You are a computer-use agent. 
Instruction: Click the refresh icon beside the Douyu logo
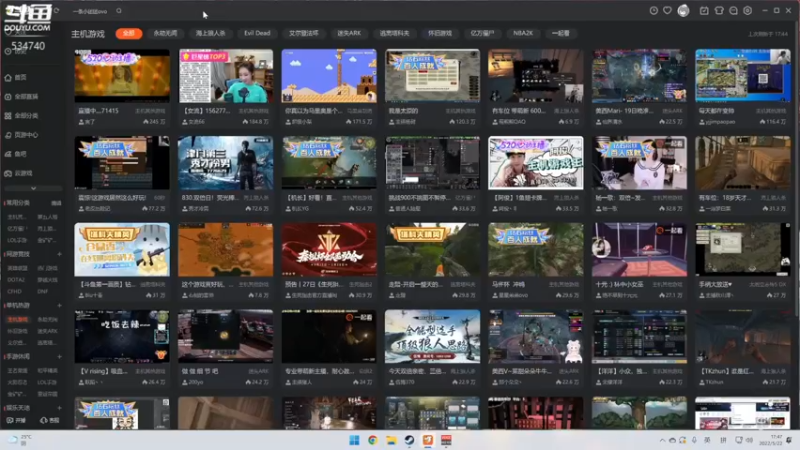(56, 10)
